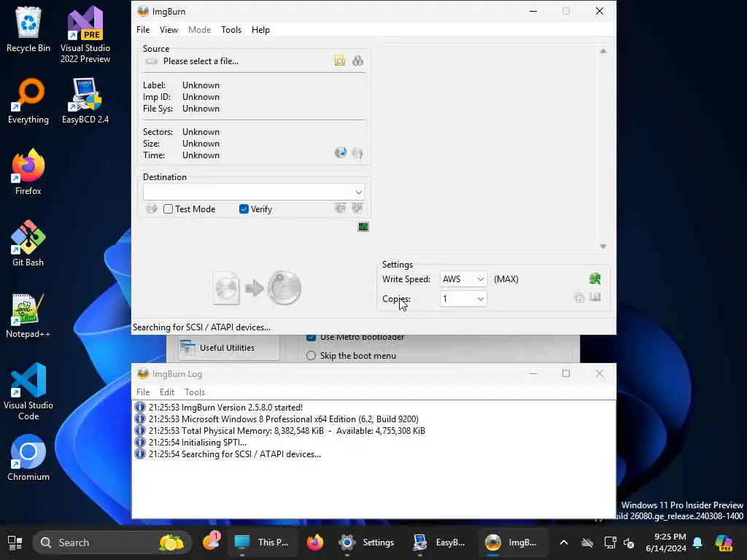Click the Copilot PRE icon in taskbar corner
Screen dimensions: 747x560
pos(724,542)
